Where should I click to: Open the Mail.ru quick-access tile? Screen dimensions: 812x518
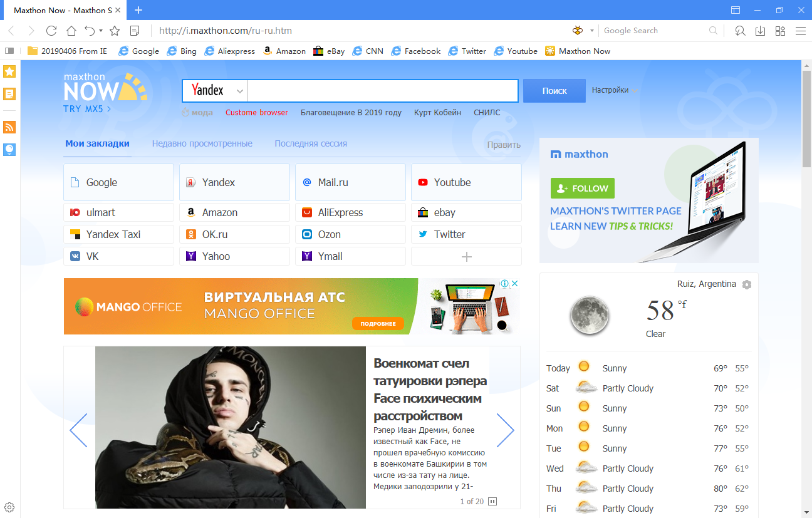click(350, 182)
